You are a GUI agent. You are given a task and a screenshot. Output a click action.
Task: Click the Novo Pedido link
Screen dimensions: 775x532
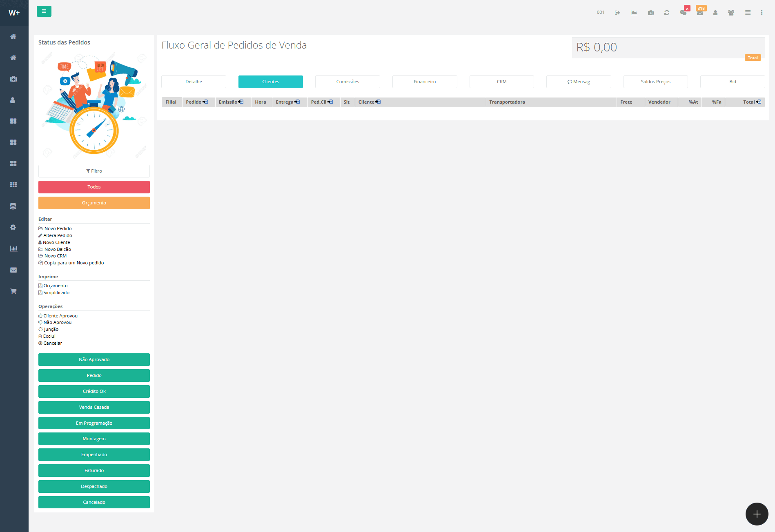click(58, 228)
